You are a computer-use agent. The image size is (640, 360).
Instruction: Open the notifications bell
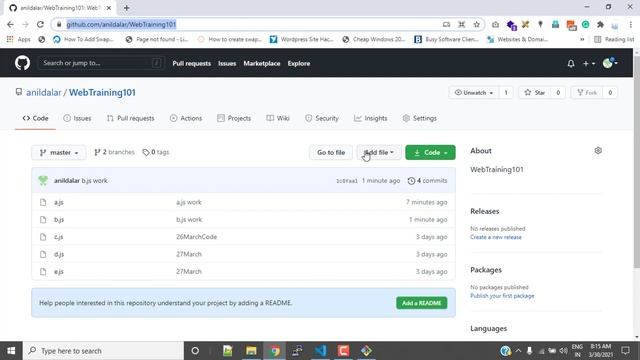coord(571,64)
